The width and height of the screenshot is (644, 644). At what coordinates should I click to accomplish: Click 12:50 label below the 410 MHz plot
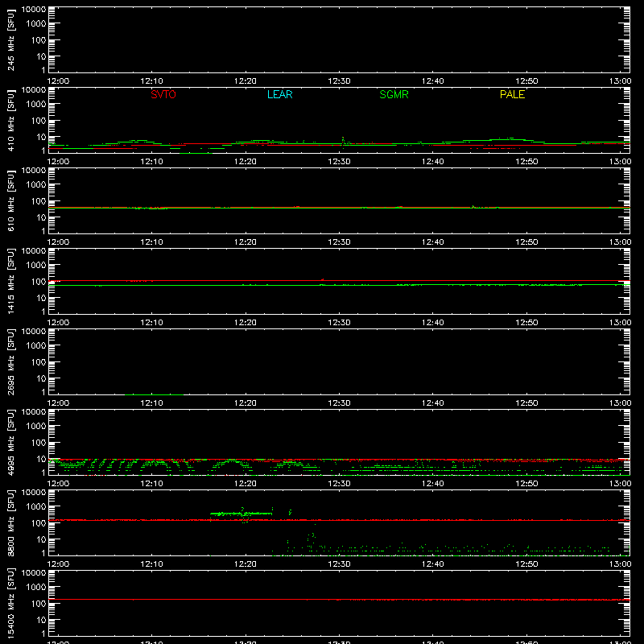tap(526, 162)
